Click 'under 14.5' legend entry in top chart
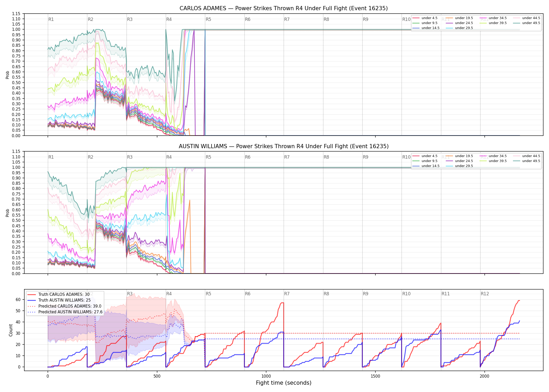Screen dimensions: 549x392 coord(426,28)
